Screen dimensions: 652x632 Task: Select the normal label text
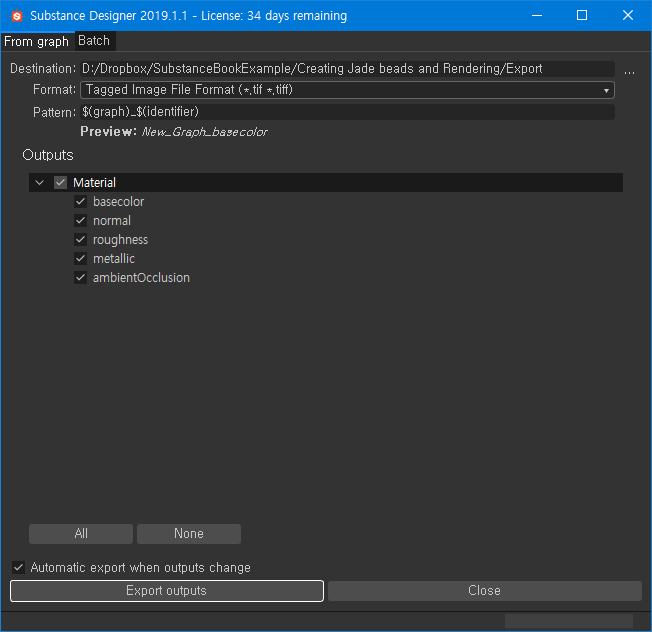click(x=112, y=220)
